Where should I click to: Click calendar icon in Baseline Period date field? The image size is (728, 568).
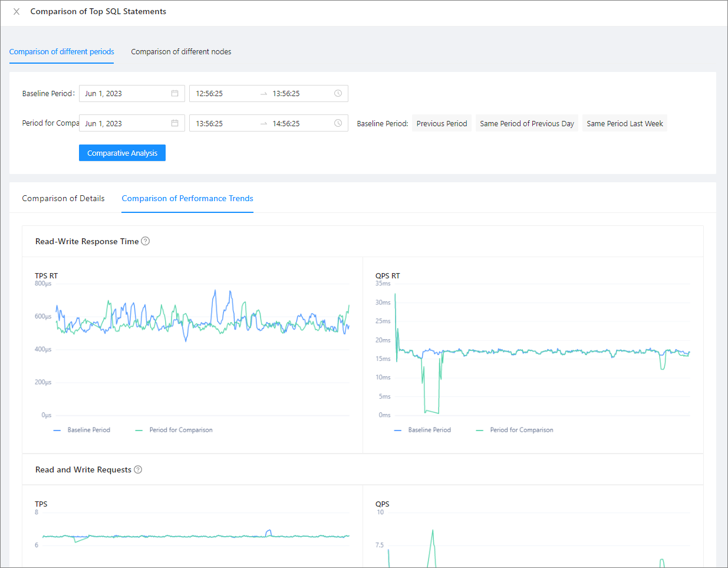174,93
